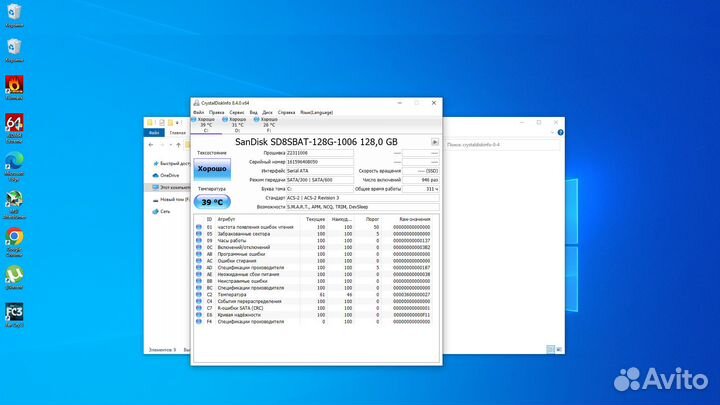Open uTorrent desktop shortcut
Viewport: 720px width, 405px height.
tap(14, 278)
